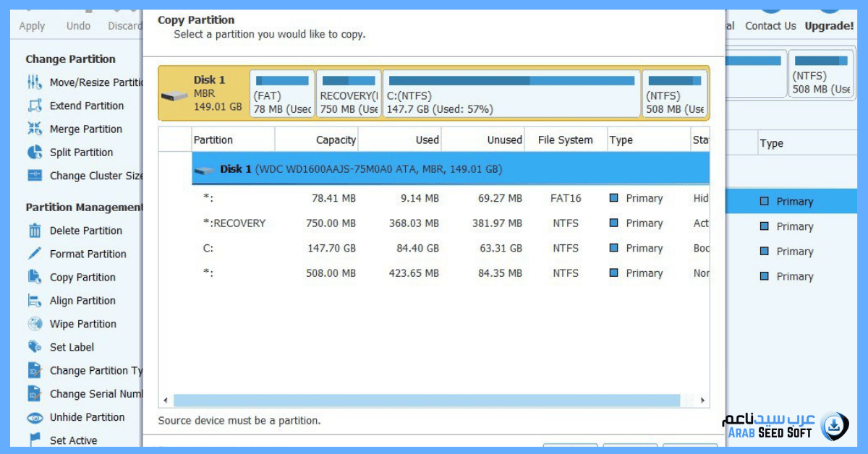Open Copy Partition in sidebar
This screenshot has width=868, height=454.
[82, 278]
